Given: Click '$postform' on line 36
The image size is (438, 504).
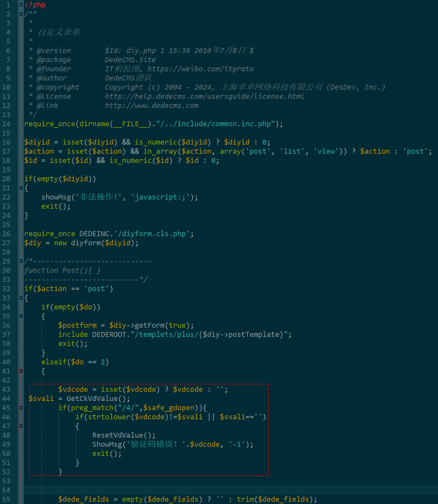Looking at the screenshot, I should click(78, 325).
